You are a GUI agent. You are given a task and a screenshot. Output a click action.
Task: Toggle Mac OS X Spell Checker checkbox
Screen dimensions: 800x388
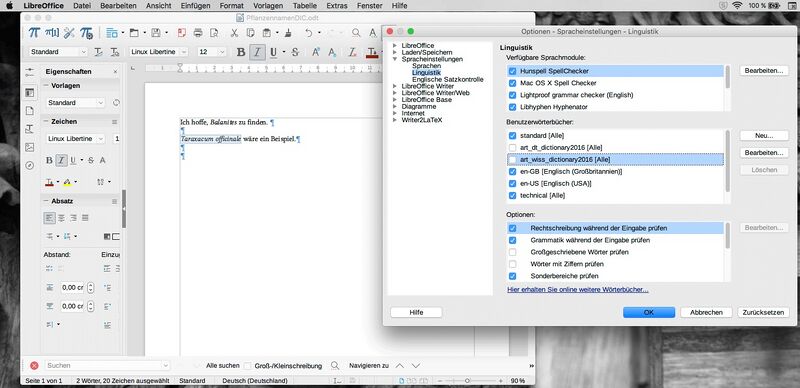coord(513,83)
